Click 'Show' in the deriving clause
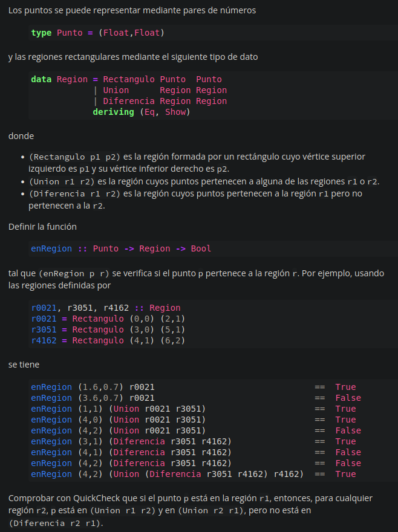Screen dimensions: 398x532 pyautogui.click(x=175, y=112)
